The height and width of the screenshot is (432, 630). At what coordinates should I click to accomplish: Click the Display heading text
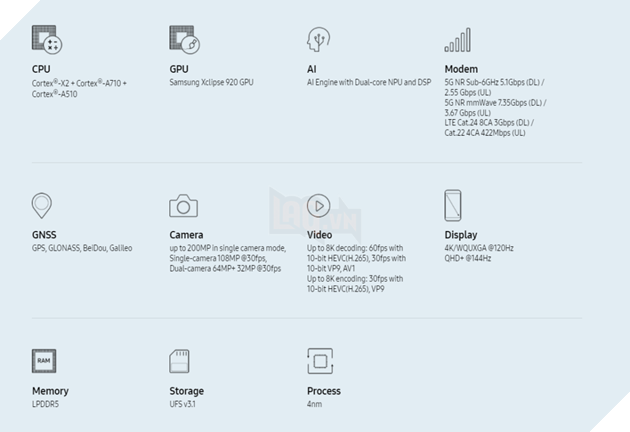pos(461,236)
